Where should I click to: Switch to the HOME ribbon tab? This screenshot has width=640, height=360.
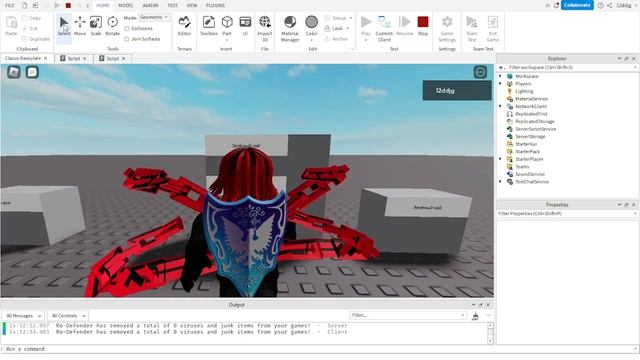[102, 5]
